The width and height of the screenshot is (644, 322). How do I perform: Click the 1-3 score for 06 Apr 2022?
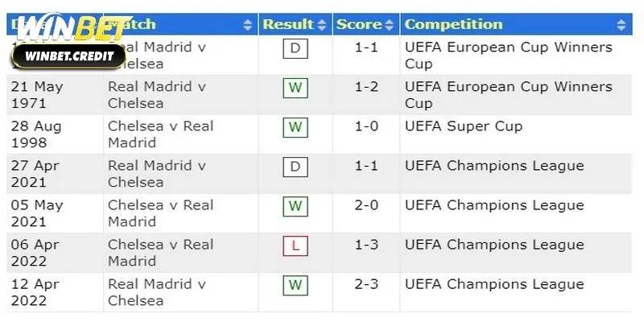(x=366, y=245)
